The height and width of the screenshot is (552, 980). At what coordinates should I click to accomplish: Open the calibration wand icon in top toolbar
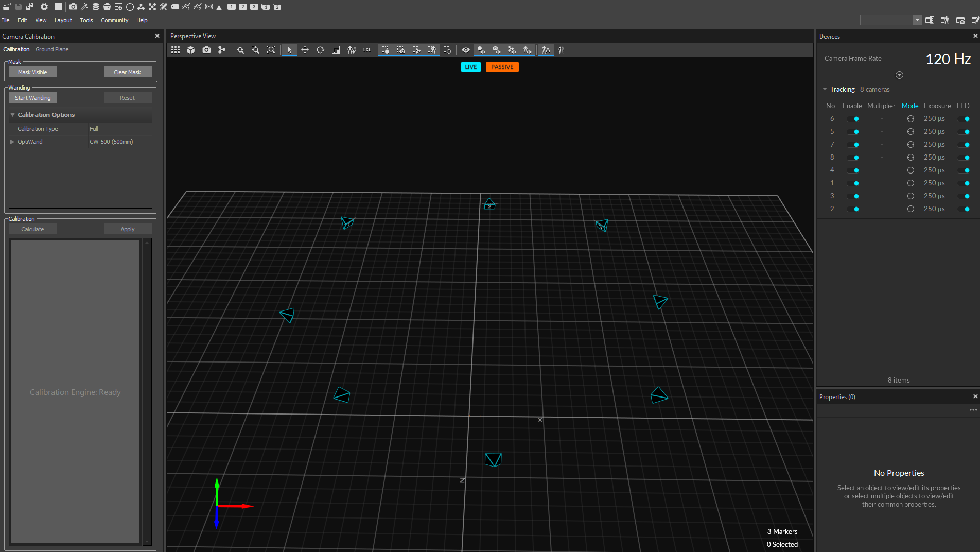[x=84, y=7]
